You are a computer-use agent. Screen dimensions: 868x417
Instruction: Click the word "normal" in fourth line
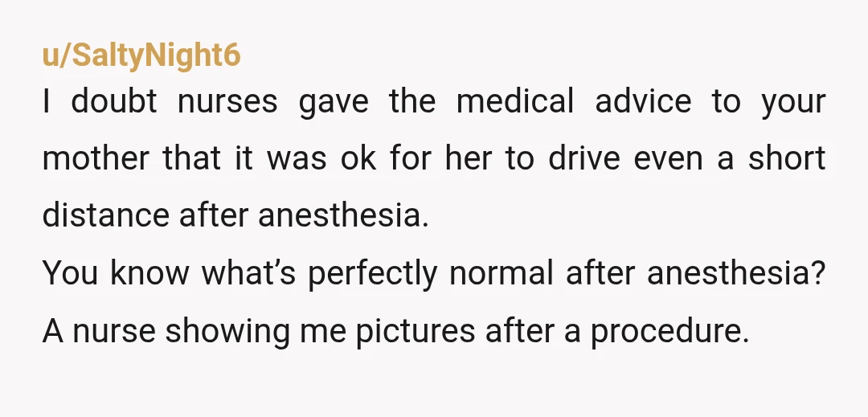click(501, 272)
